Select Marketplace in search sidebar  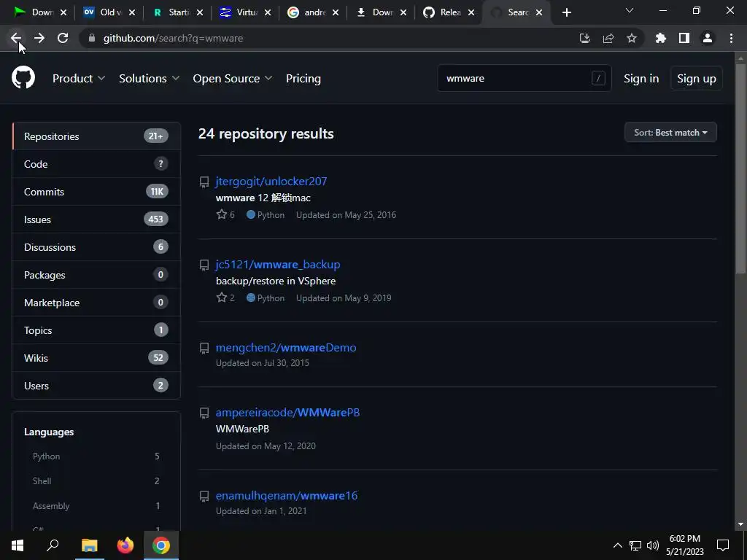96,303
